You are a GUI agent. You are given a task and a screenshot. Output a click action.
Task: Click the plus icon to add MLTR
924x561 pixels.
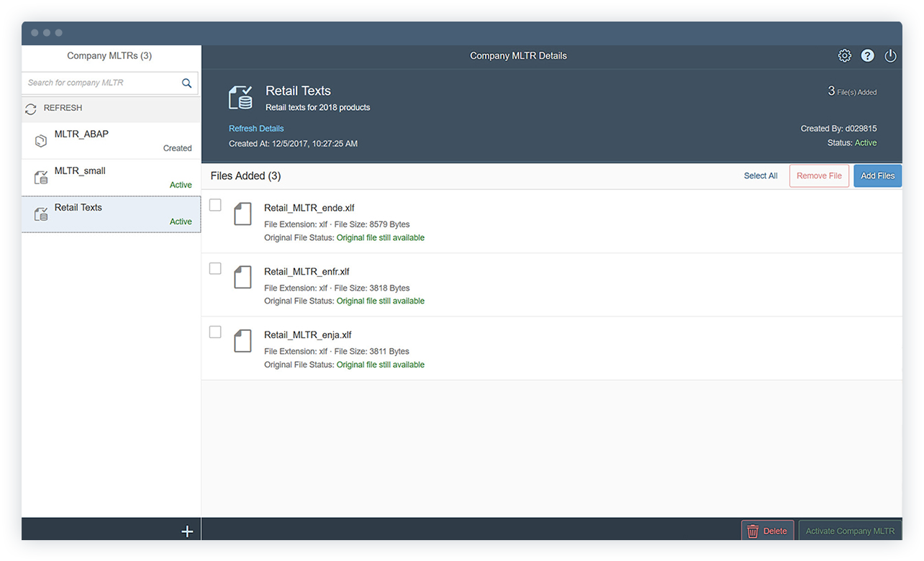187,532
